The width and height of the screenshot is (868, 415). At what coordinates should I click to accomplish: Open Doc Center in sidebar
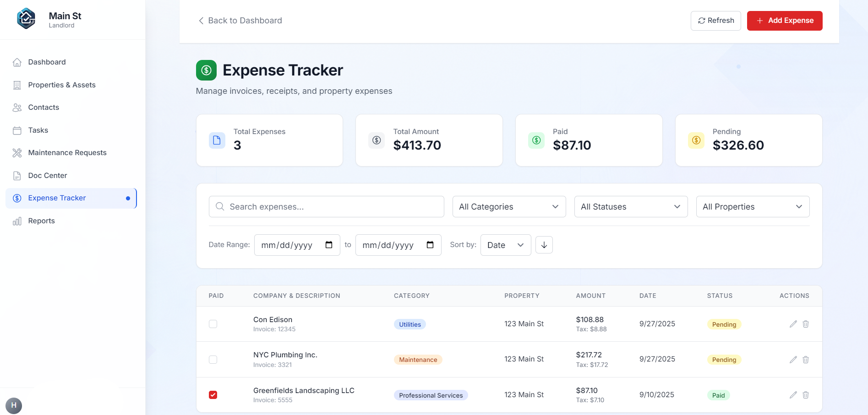[71, 176]
